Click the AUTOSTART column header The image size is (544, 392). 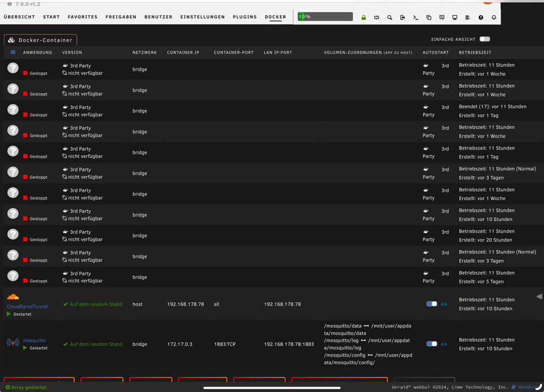(436, 52)
